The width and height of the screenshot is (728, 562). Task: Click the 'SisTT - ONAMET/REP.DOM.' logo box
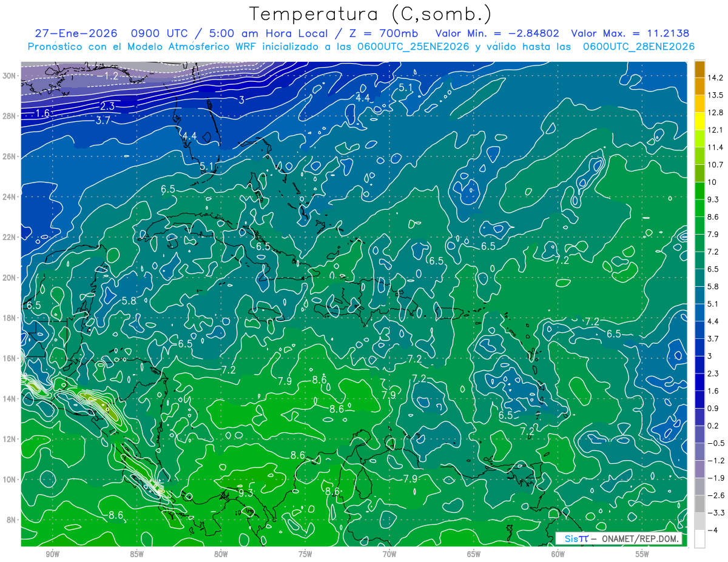click(x=619, y=538)
